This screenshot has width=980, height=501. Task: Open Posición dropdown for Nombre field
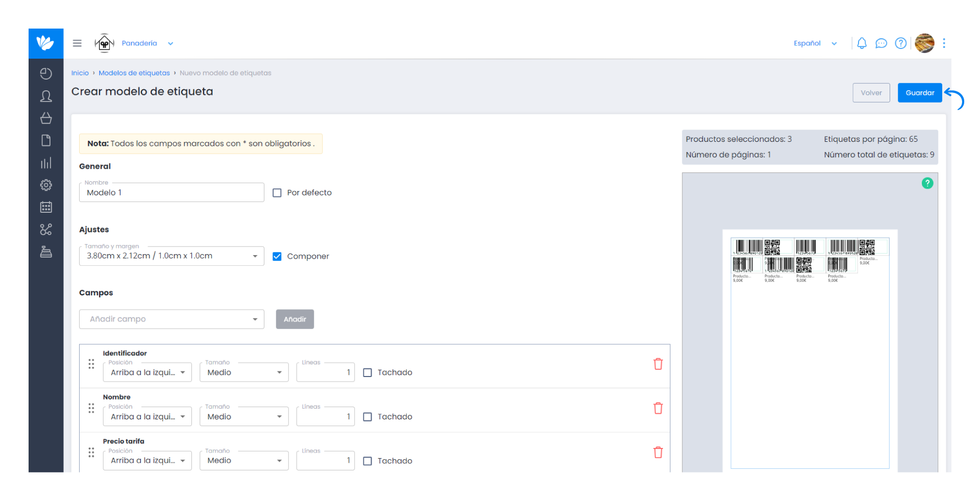[147, 417]
